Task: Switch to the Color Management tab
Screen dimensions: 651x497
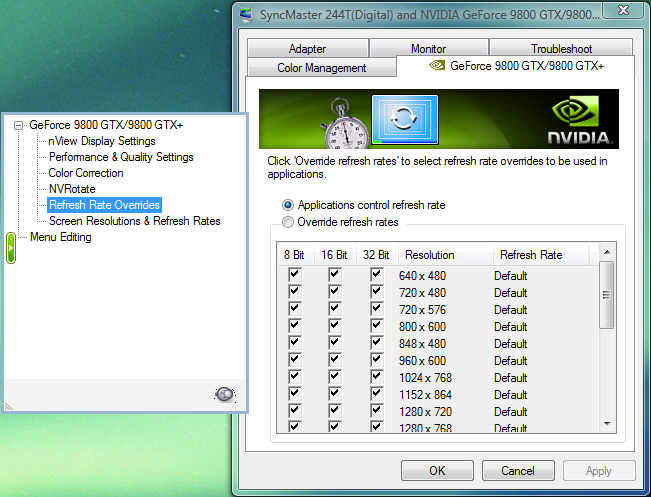Action: pyautogui.click(x=322, y=68)
